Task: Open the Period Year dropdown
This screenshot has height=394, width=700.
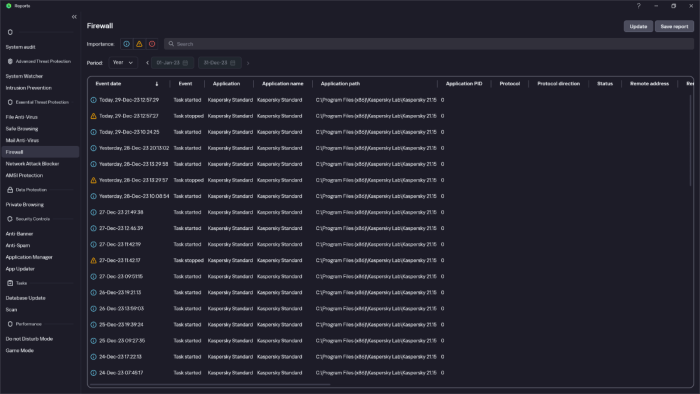Action: coord(123,63)
